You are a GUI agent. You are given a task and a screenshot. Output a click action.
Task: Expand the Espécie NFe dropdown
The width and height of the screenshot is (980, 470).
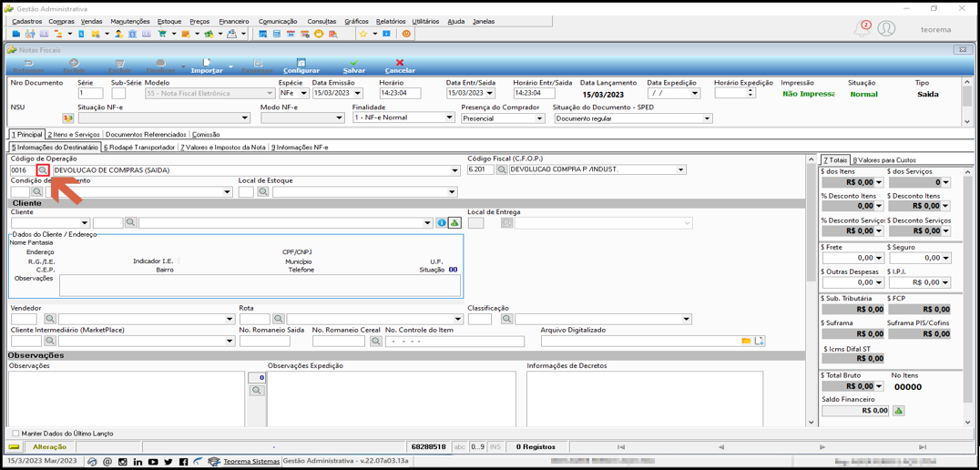coord(304,93)
